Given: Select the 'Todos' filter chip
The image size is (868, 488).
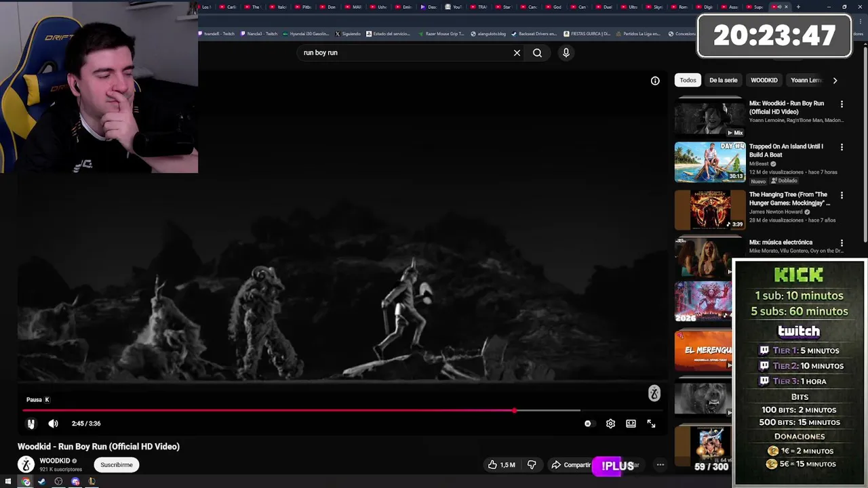Looking at the screenshot, I should 688,80.
